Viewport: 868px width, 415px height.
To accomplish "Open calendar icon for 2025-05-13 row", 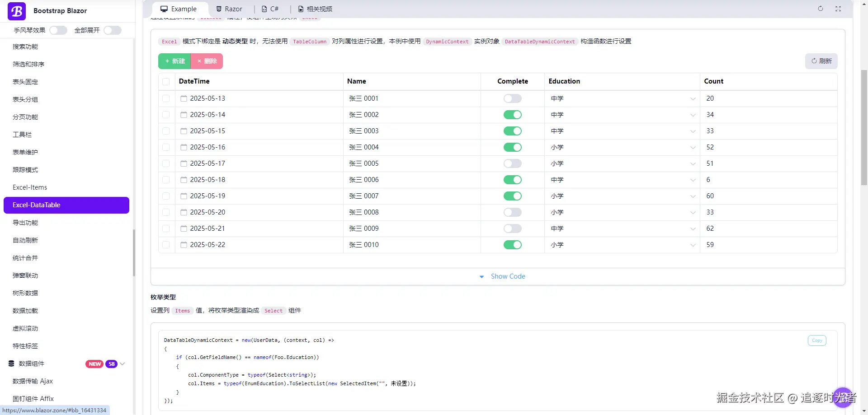I will tap(184, 98).
